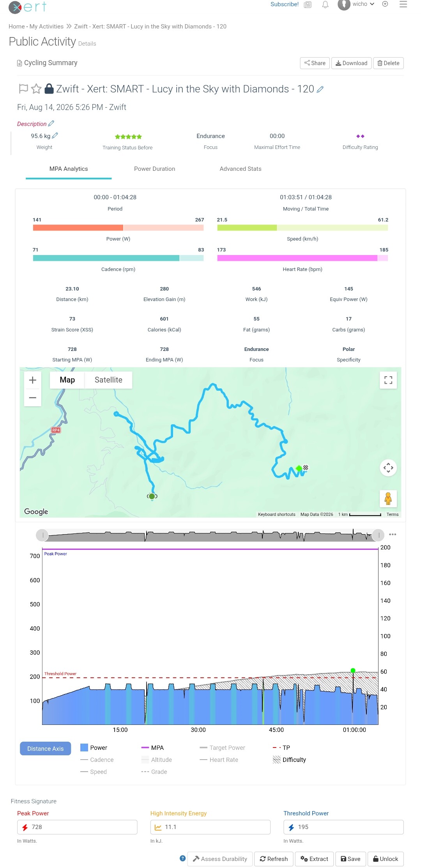
Task: Switch to the Power Duration tab
Action: click(x=155, y=169)
